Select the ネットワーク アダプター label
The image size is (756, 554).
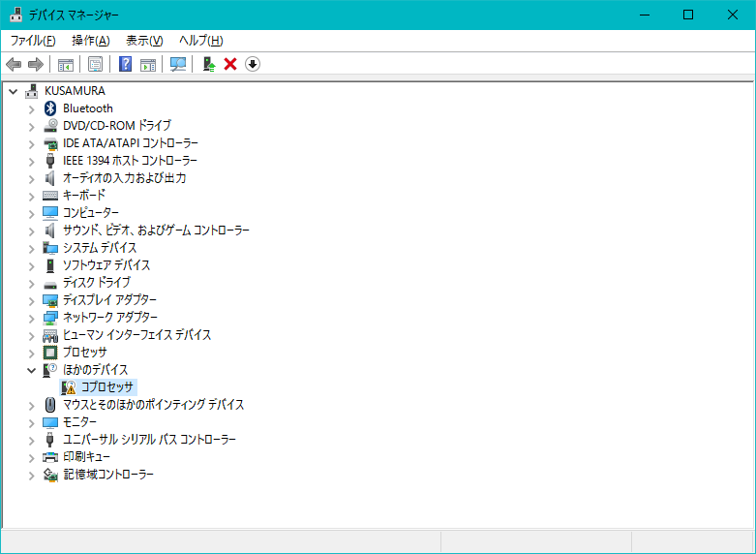tap(110, 318)
